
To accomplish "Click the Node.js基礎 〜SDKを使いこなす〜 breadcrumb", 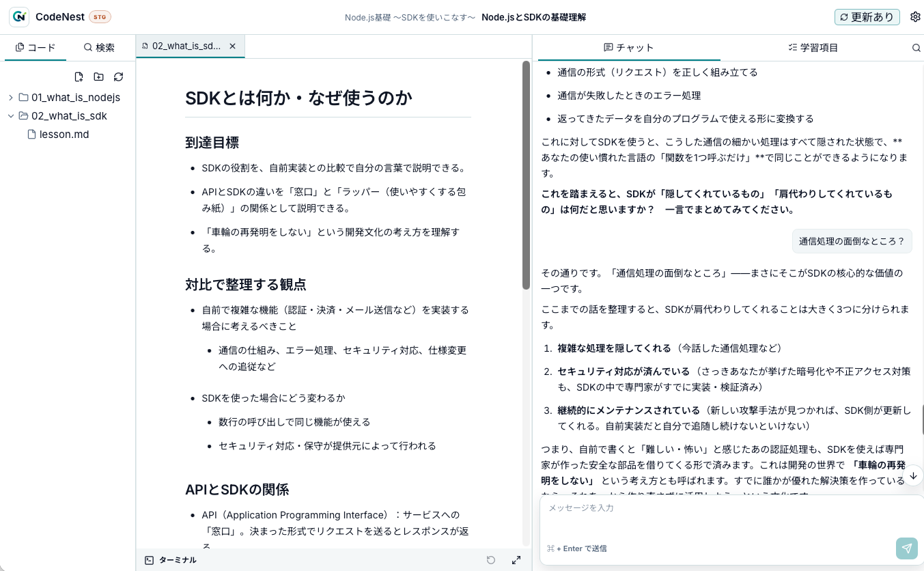I will 410,18.
